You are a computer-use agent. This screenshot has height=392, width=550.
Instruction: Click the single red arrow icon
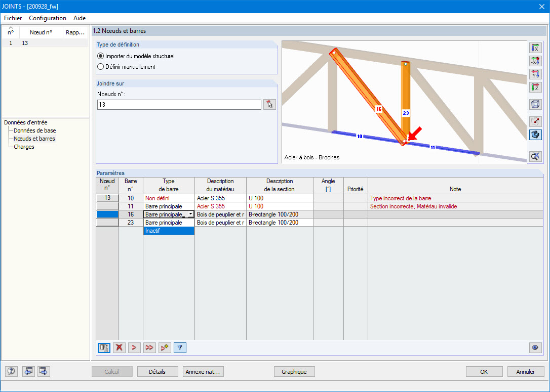(x=134, y=347)
